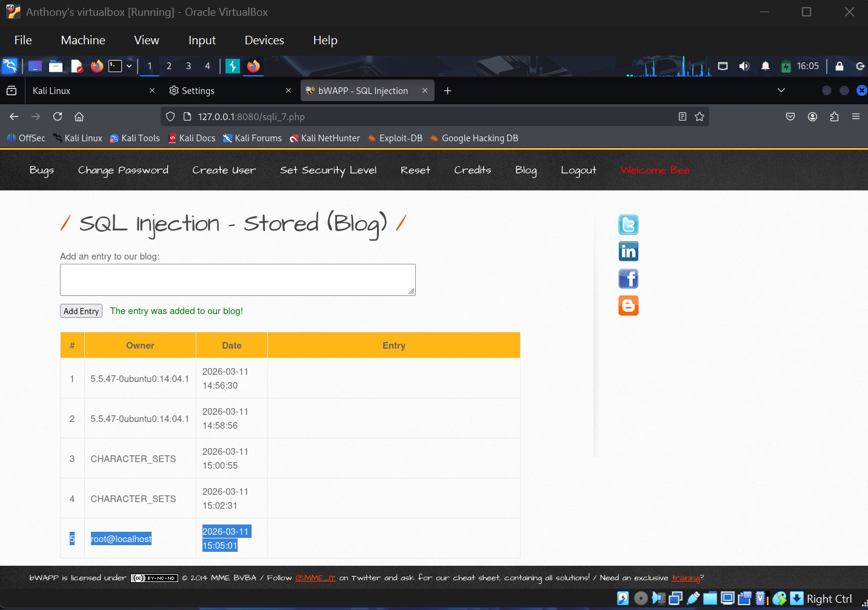Open the VirtualBox Help menu

(326, 40)
